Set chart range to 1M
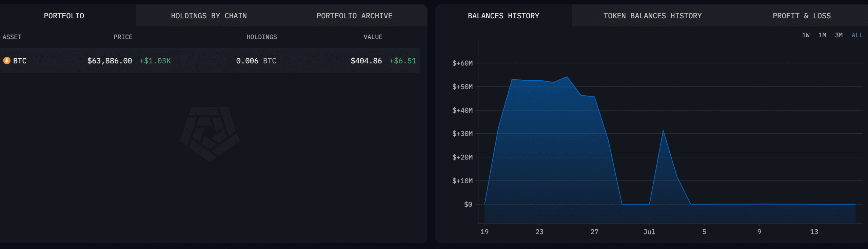Viewport: 868px width, 249px height. 822,35
